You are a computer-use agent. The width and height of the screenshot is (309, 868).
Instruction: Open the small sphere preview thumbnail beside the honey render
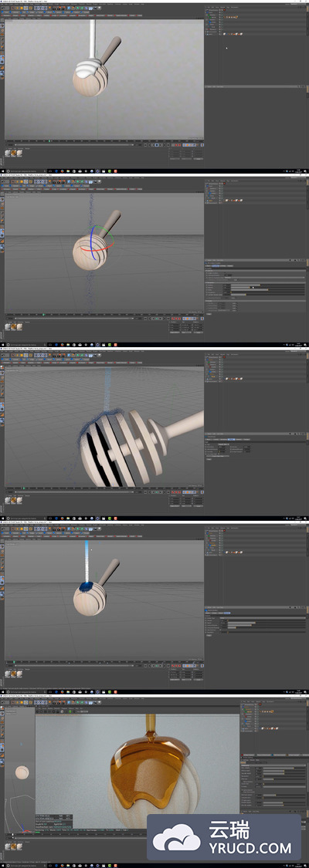[22, 771]
